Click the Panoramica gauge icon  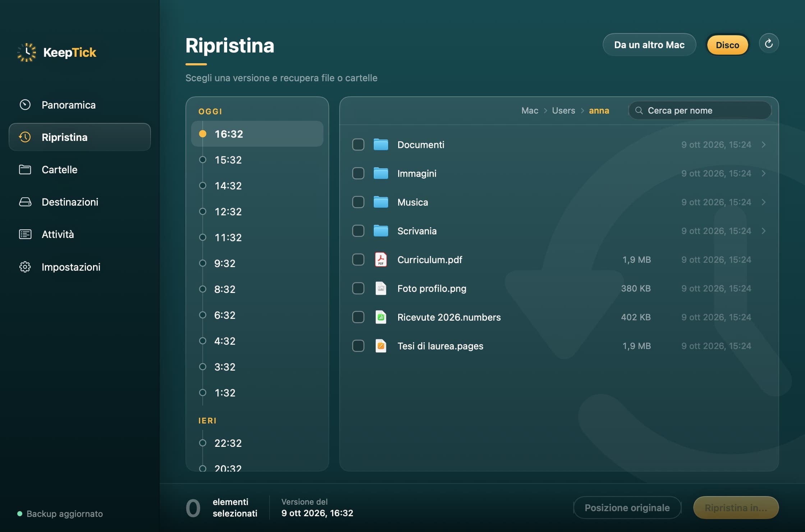(x=25, y=105)
